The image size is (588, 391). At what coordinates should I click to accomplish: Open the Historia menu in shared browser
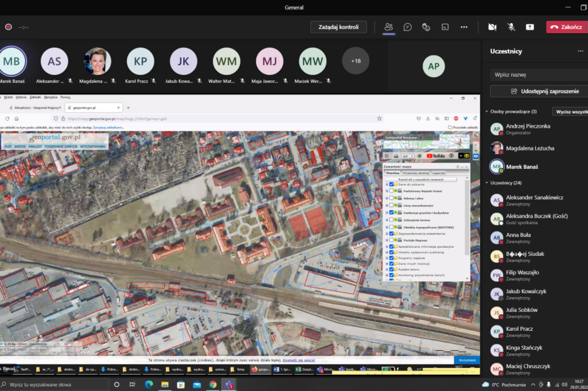21,97
